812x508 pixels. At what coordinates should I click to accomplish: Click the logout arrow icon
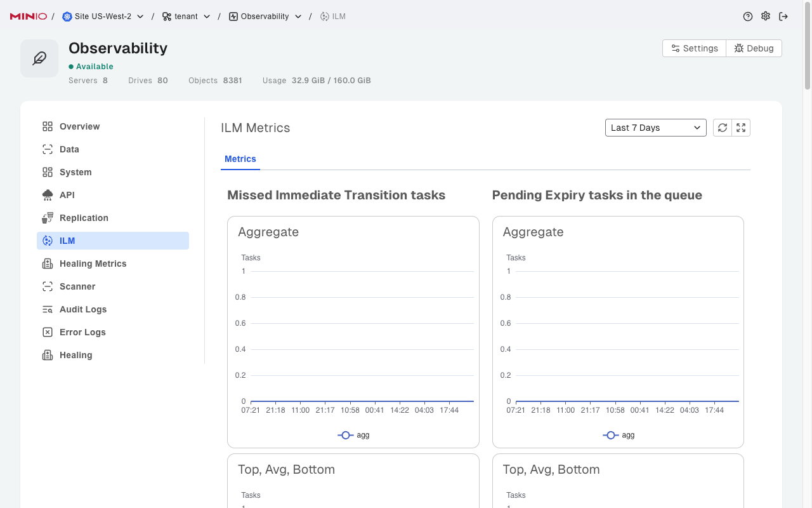pyautogui.click(x=783, y=17)
